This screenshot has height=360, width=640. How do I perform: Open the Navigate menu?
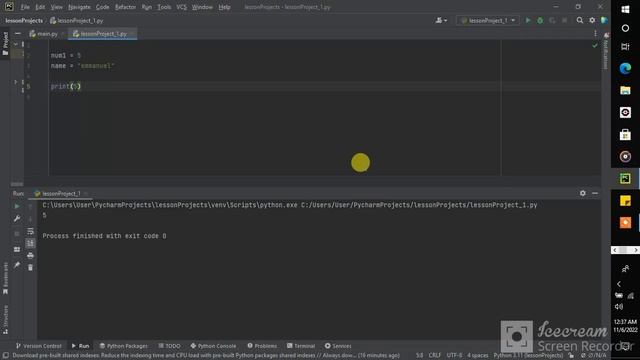tap(79, 7)
